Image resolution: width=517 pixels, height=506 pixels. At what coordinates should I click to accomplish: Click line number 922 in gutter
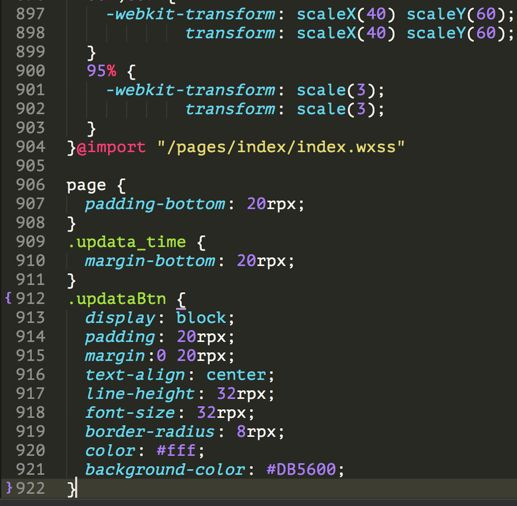[30, 488]
